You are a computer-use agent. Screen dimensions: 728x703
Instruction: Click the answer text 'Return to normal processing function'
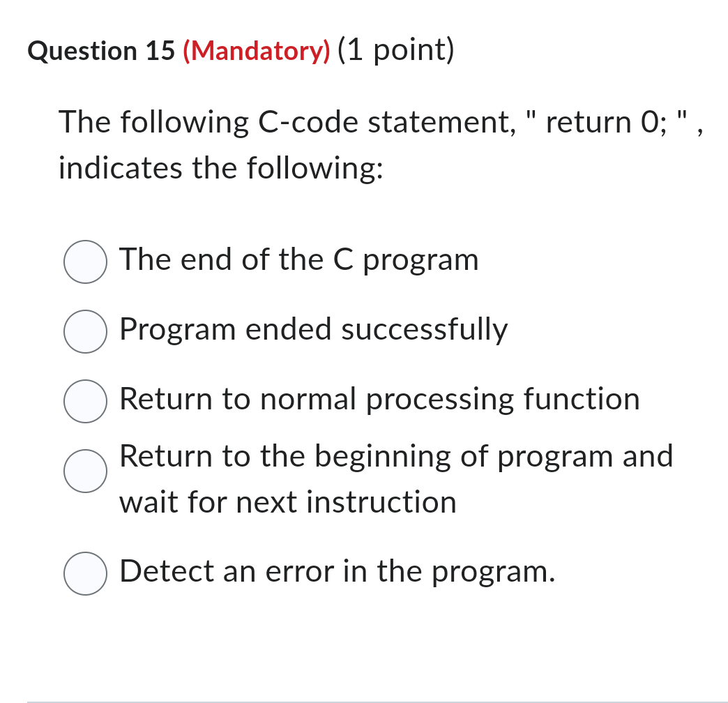coord(379,400)
